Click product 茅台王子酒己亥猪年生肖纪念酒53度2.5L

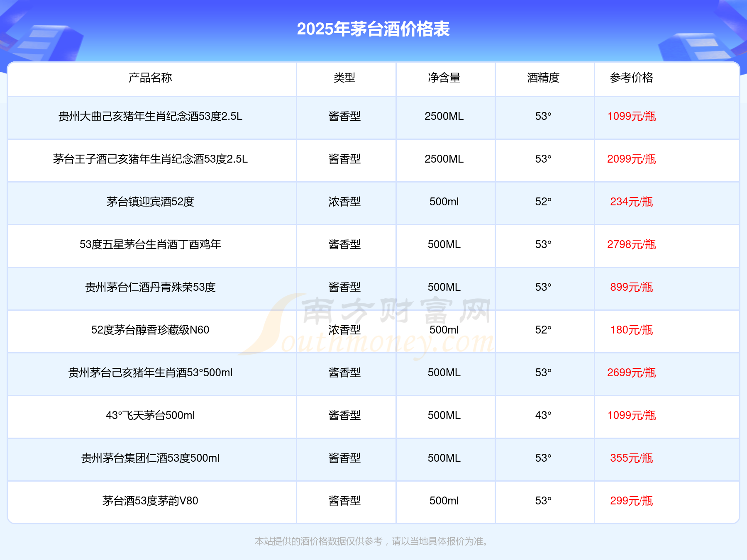150,159
